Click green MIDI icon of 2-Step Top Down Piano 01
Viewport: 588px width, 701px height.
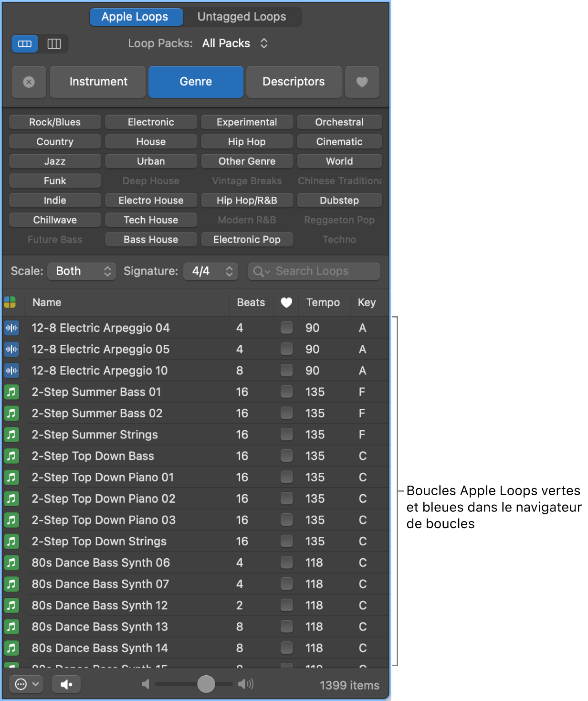(x=11, y=477)
